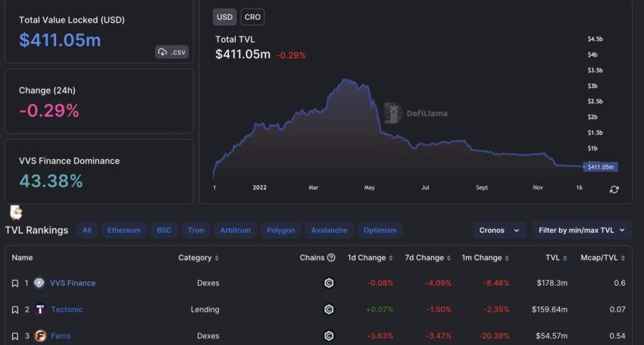Bookmark the Ferro protocol

[x=14, y=336]
